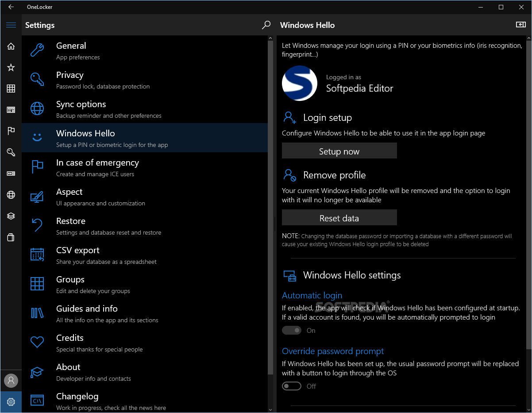Open the user account sidebar icon
Screen dimensions: 532x413
pyautogui.click(x=11, y=381)
